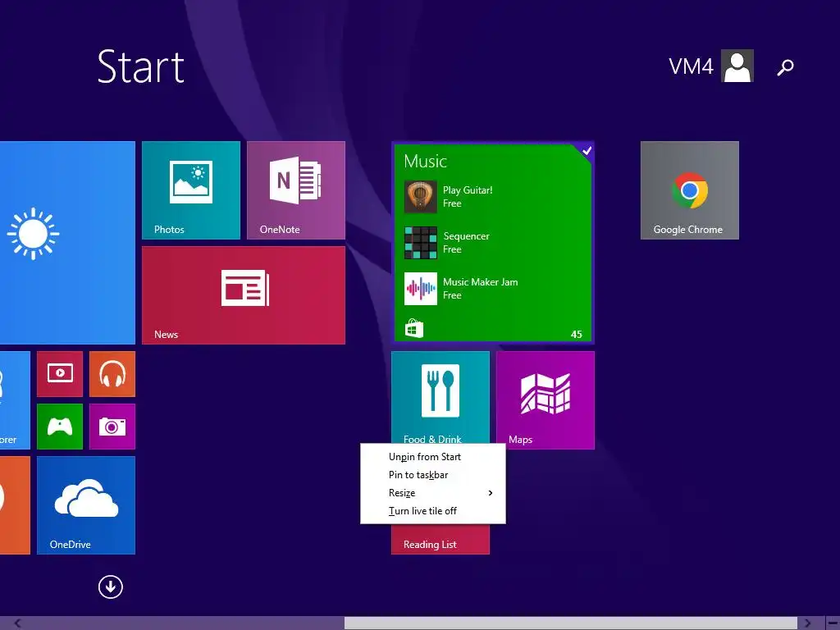
Task: Click the 45 updates count on Store tile
Action: tap(577, 335)
